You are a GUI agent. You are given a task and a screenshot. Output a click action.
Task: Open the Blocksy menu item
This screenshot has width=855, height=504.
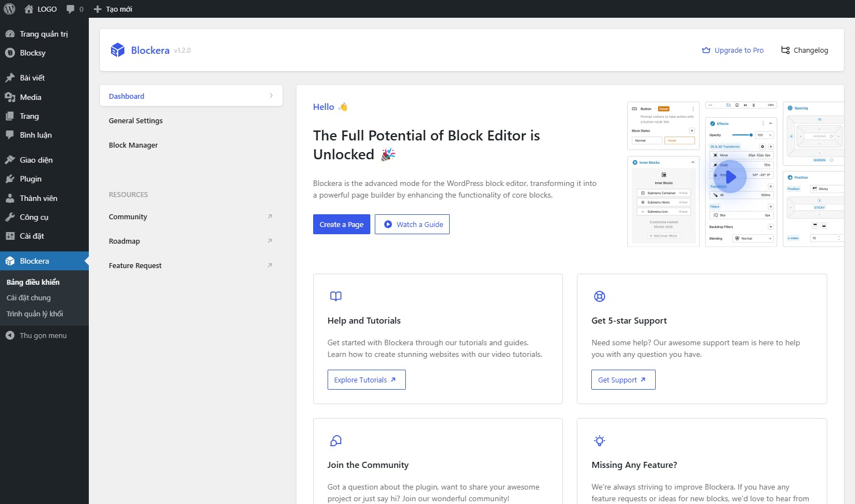(x=44, y=53)
